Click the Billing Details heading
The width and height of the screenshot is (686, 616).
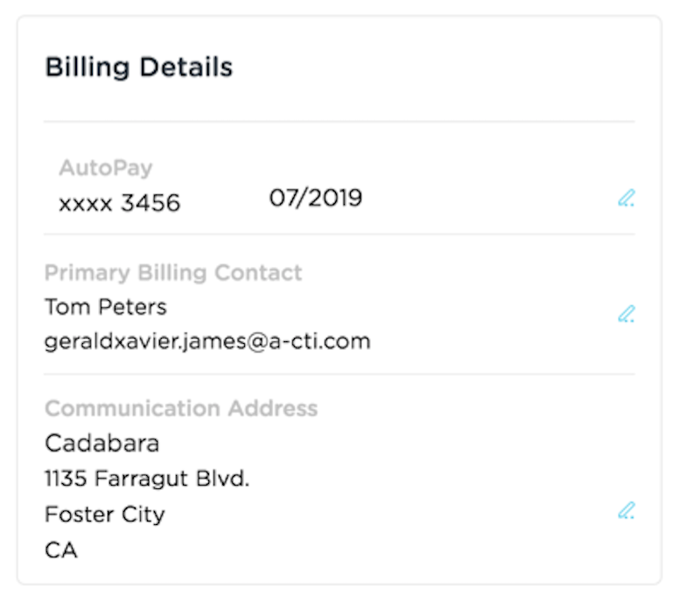(x=139, y=67)
